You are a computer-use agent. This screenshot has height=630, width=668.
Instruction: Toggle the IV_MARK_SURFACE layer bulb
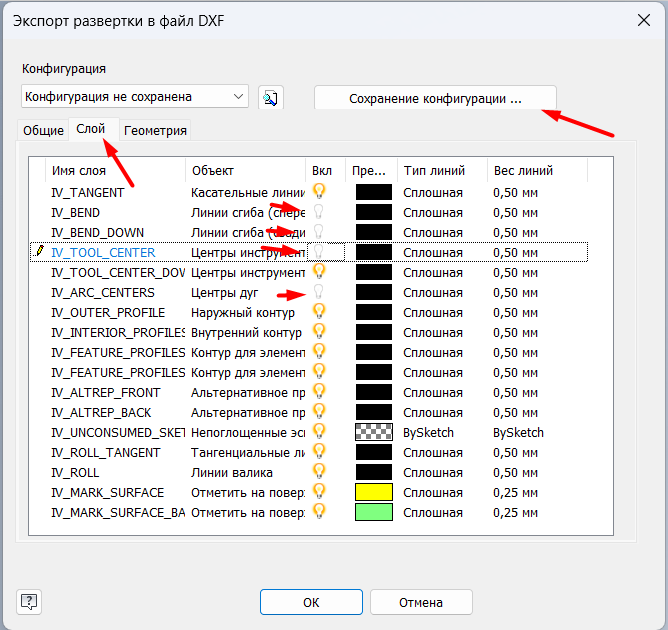click(319, 492)
